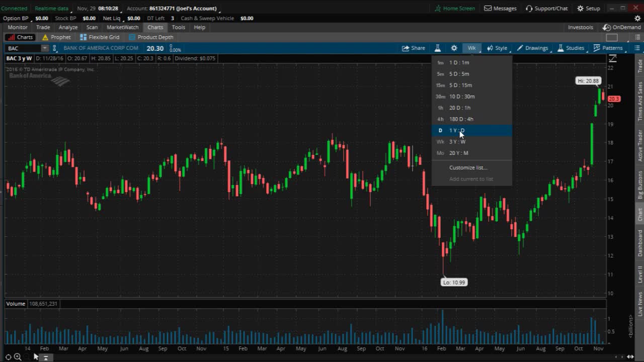Select the 3 Y : W timeframe

click(x=471, y=142)
